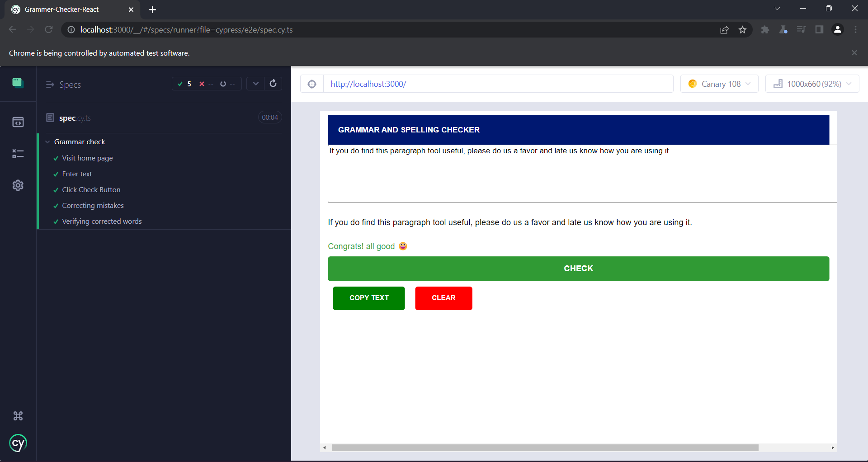Bookmark the page with the star icon
Image resolution: width=868 pixels, height=462 pixels.
(743, 29)
